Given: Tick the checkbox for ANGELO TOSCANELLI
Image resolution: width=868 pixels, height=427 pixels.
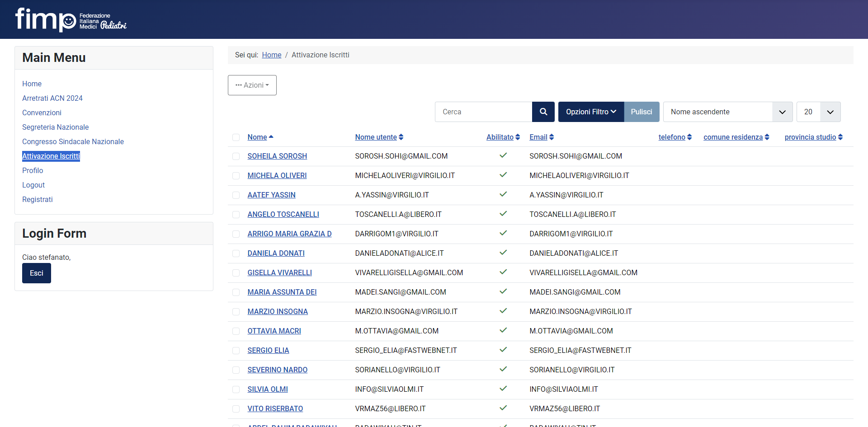Looking at the screenshot, I should click(x=236, y=215).
